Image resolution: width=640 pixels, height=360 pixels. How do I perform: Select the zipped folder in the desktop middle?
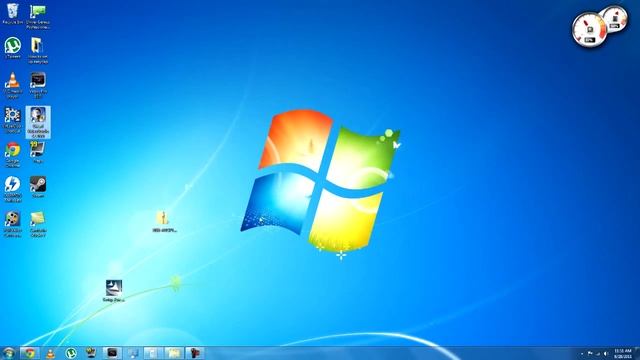(164, 222)
